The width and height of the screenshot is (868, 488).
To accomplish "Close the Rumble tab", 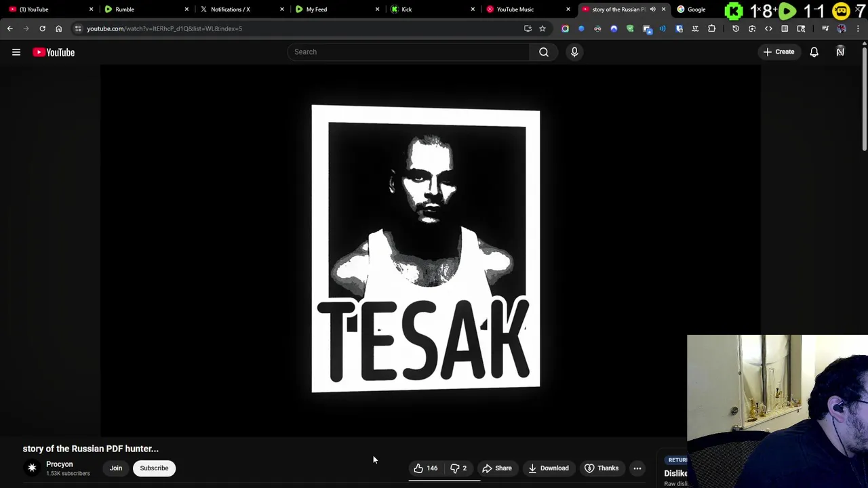I will click(x=186, y=9).
